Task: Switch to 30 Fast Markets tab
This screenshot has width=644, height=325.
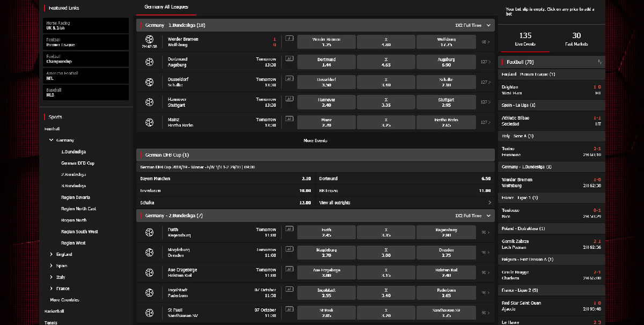Action: [x=576, y=39]
